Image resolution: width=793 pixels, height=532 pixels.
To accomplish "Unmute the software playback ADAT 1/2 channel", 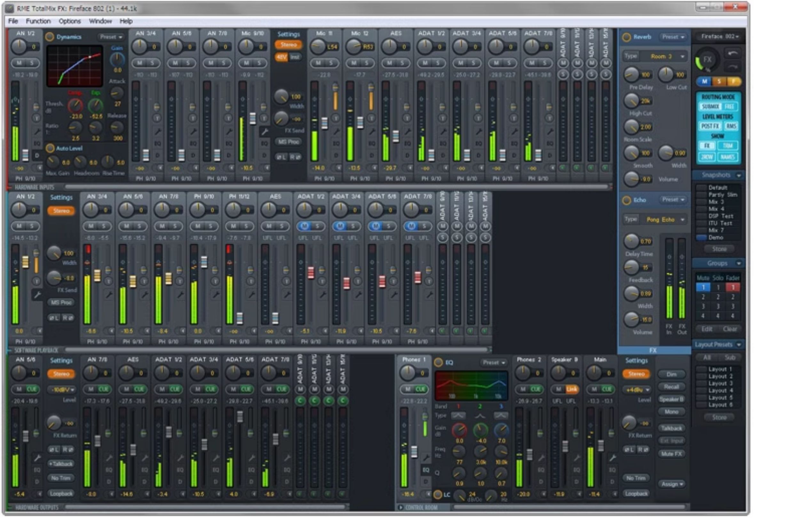I will [x=304, y=226].
